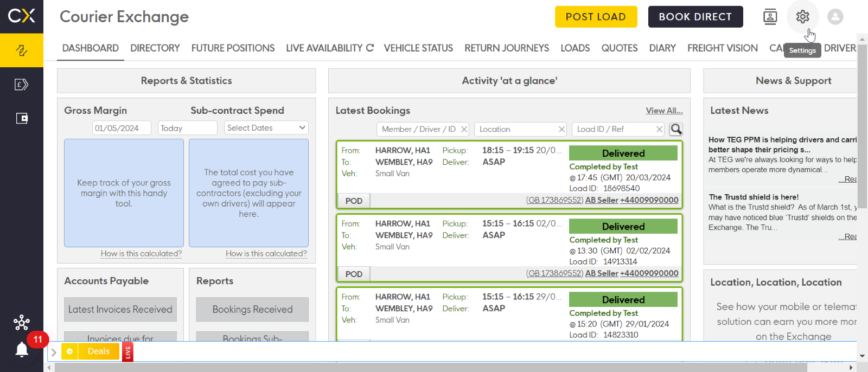The height and width of the screenshot is (372, 868).
Task: Open the Settings gear icon
Action: (x=803, y=17)
